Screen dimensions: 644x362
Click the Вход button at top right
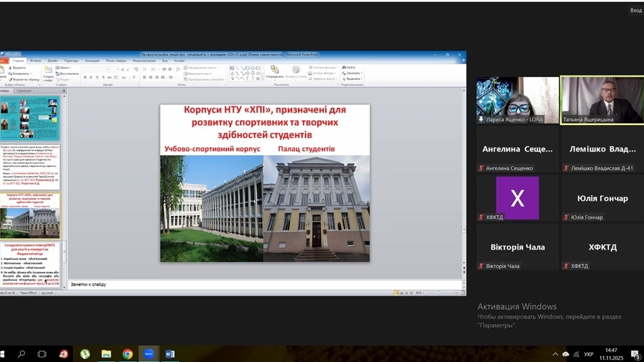point(635,10)
